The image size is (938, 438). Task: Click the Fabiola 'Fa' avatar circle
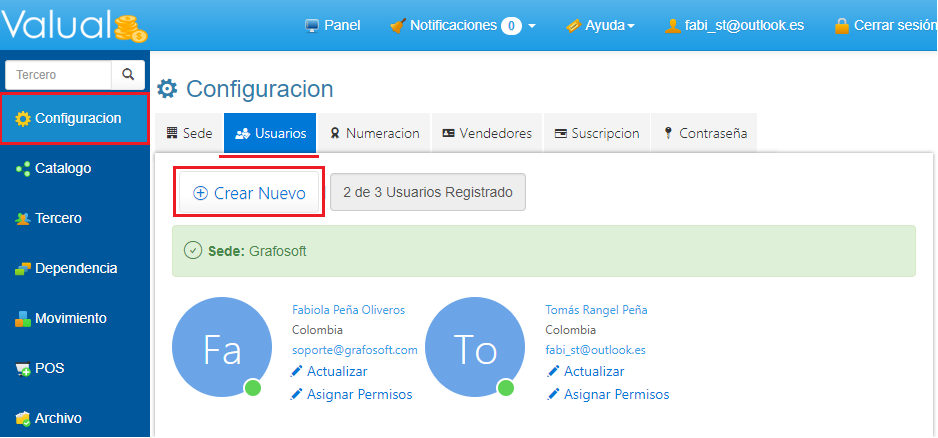tap(221, 349)
